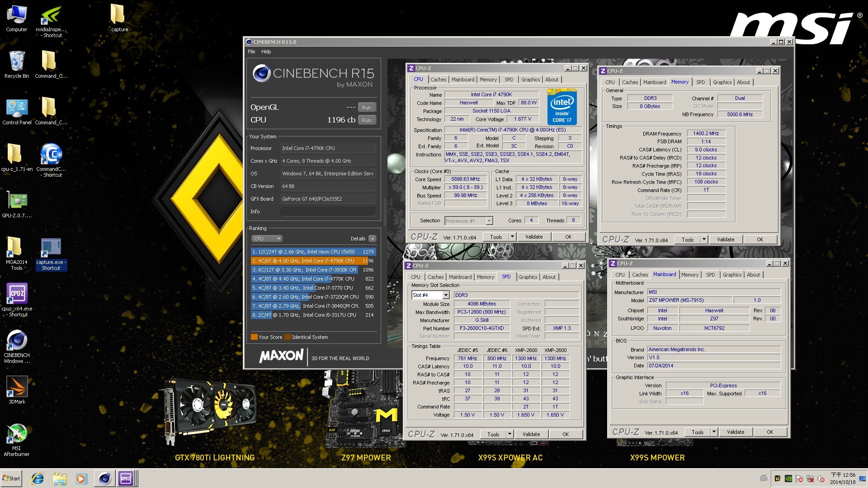Click Validate in CPU tab window
This screenshot has height=488, width=868.
coord(534,237)
